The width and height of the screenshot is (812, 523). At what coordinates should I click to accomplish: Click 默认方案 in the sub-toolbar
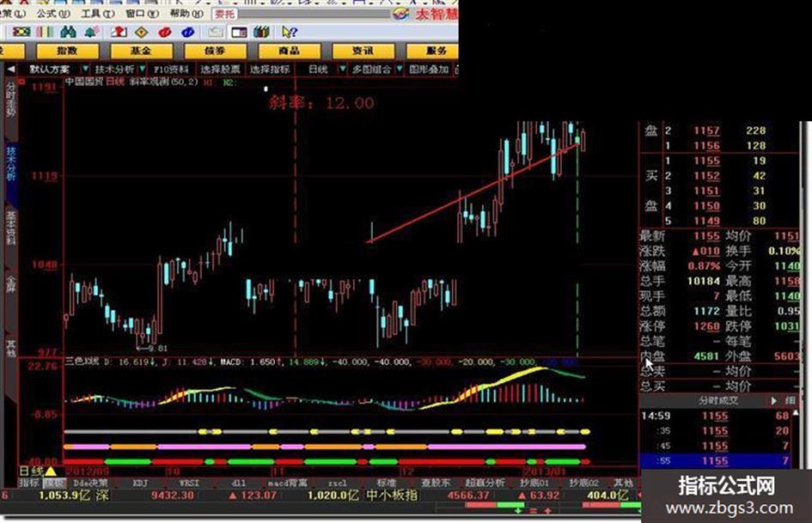50,69
